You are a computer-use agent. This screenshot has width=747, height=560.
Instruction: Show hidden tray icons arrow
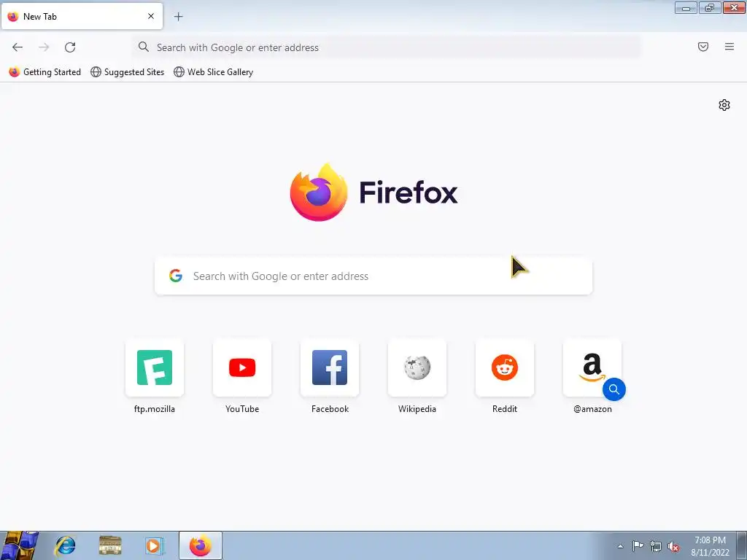tap(620, 546)
